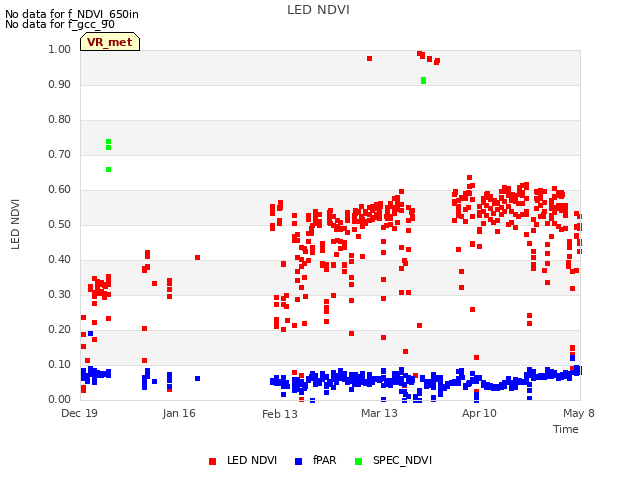Click the green SPEC_NDVI point near 0.66
Screen dimensions: 640x480
coord(108,169)
